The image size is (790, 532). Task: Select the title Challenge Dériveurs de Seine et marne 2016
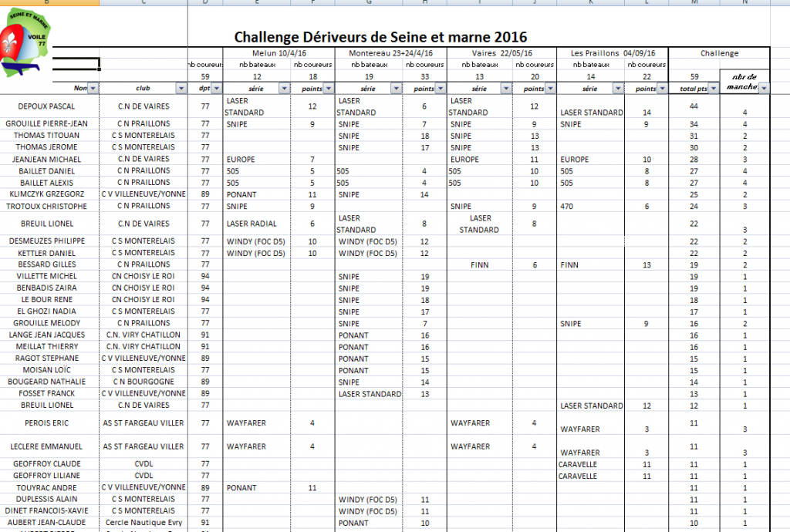pyautogui.click(x=380, y=37)
